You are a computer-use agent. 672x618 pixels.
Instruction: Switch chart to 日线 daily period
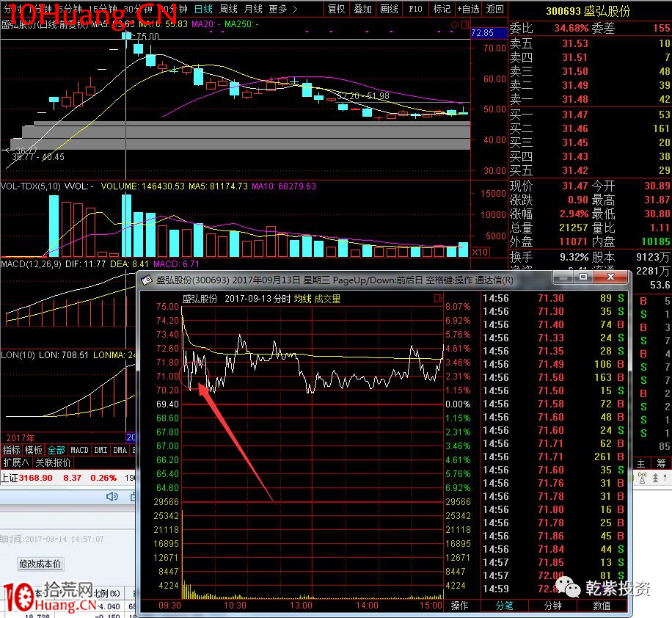pos(203,9)
